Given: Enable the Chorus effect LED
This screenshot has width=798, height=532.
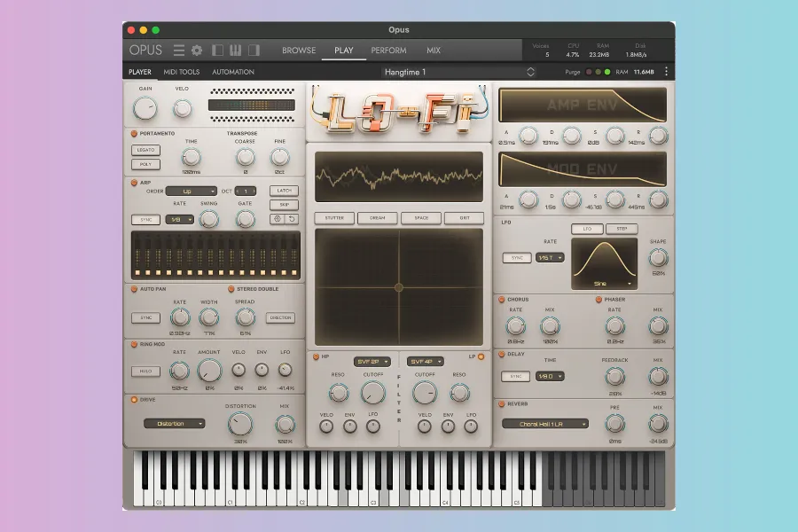Looking at the screenshot, I should pos(501,300).
